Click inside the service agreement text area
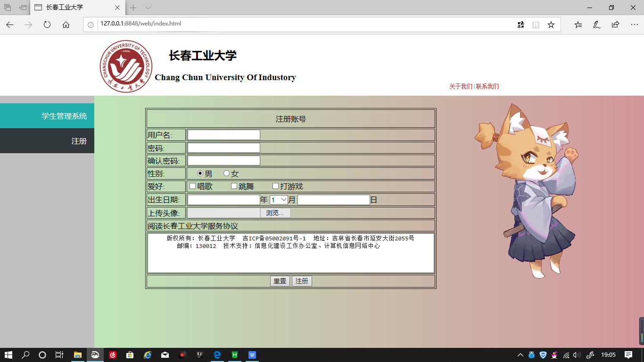 point(291,253)
